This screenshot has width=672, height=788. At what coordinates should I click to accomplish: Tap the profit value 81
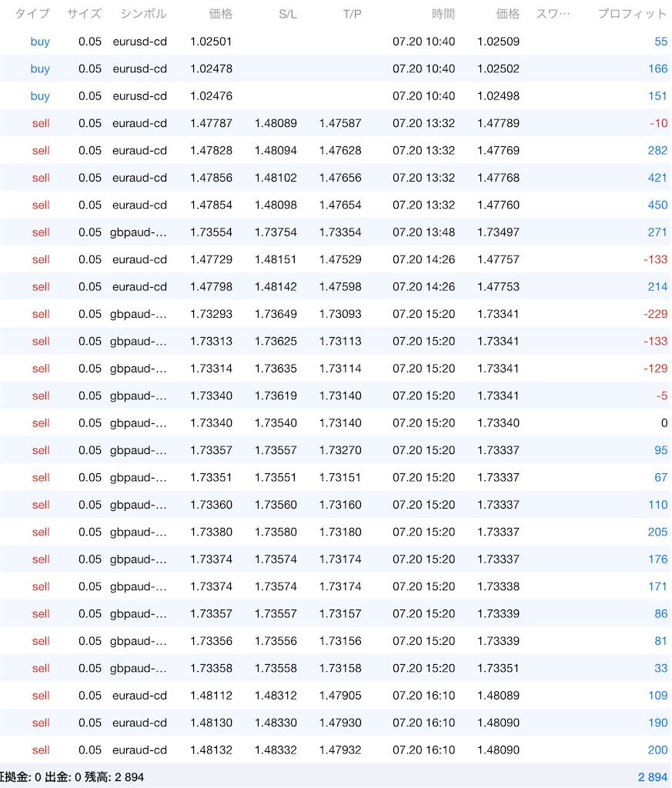(x=661, y=641)
